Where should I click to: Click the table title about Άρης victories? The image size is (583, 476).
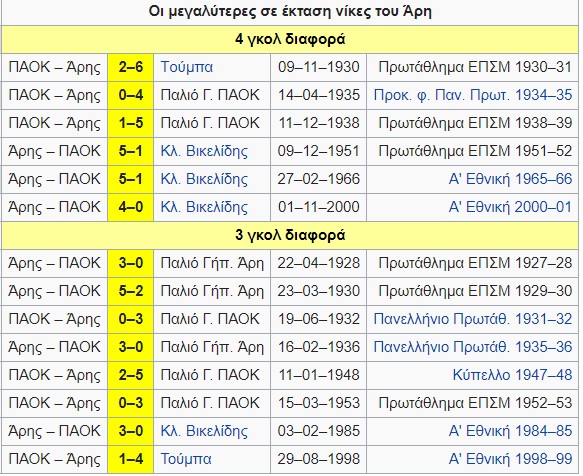290,12
